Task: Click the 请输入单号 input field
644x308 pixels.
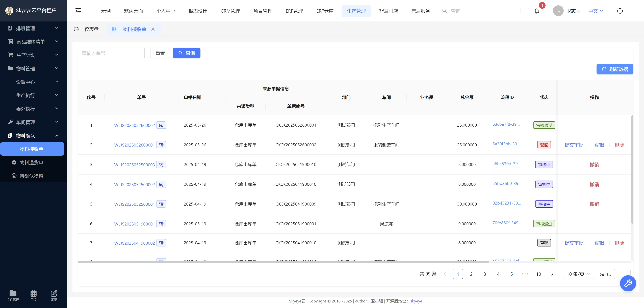Action: coord(111,53)
